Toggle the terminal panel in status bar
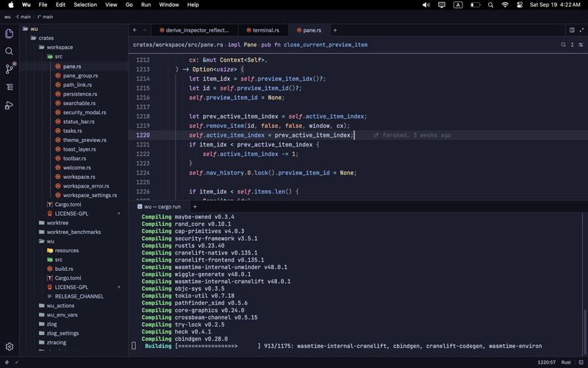 (x=581, y=362)
